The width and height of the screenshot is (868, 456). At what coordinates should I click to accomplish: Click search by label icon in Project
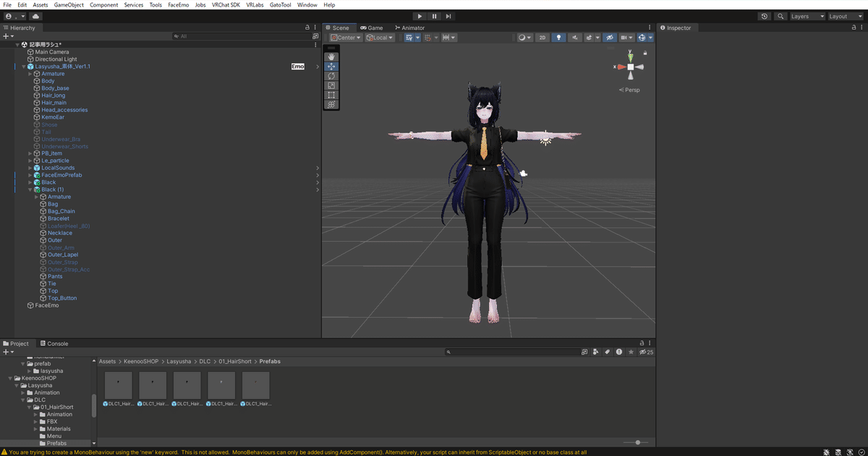click(x=607, y=352)
